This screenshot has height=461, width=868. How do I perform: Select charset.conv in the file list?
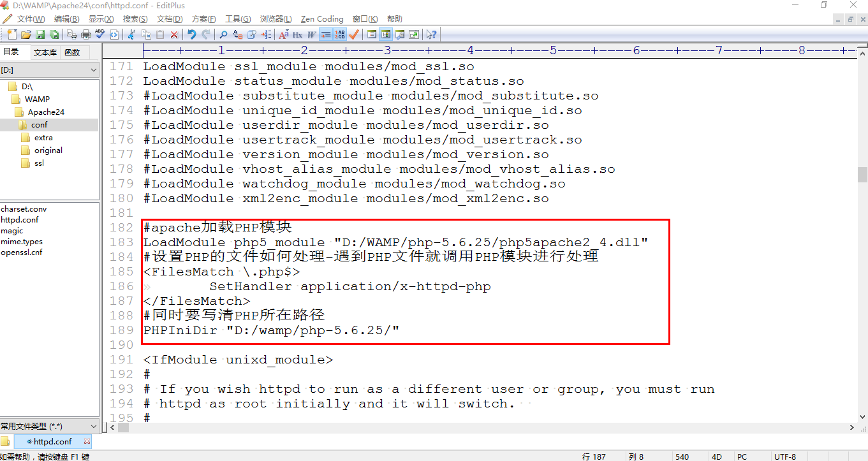pyautogui.click(x=24, y=209)
